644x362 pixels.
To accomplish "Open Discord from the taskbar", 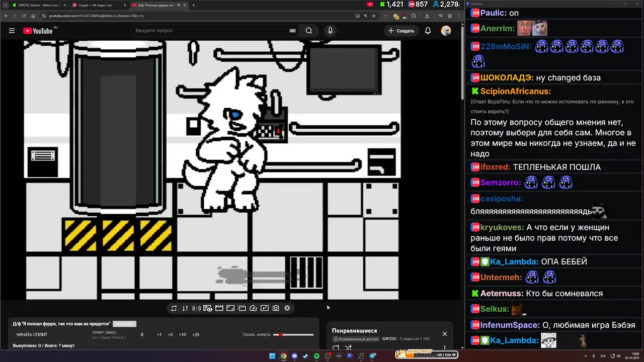I will [x=294, y=356].
